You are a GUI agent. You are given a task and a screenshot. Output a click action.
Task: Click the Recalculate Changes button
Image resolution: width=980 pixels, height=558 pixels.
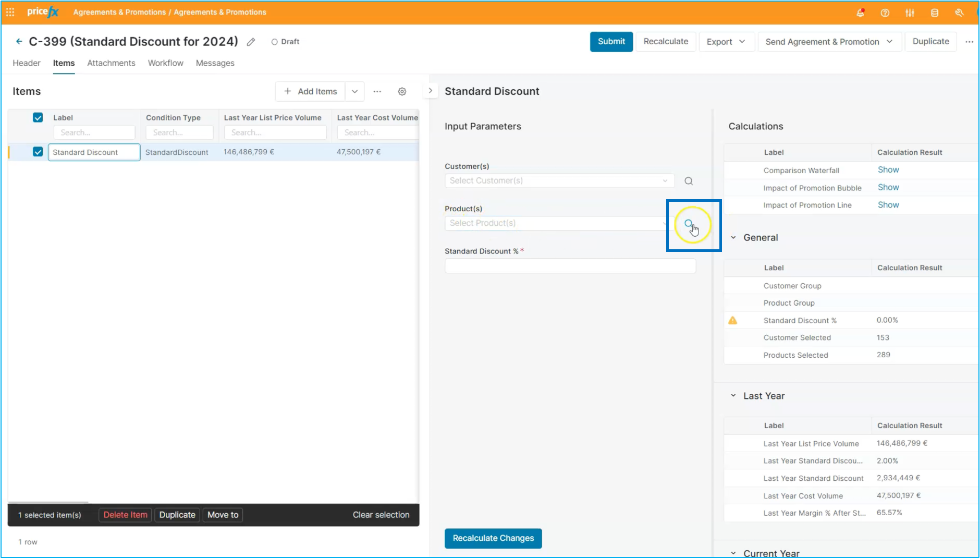click(x=493, y=538)
